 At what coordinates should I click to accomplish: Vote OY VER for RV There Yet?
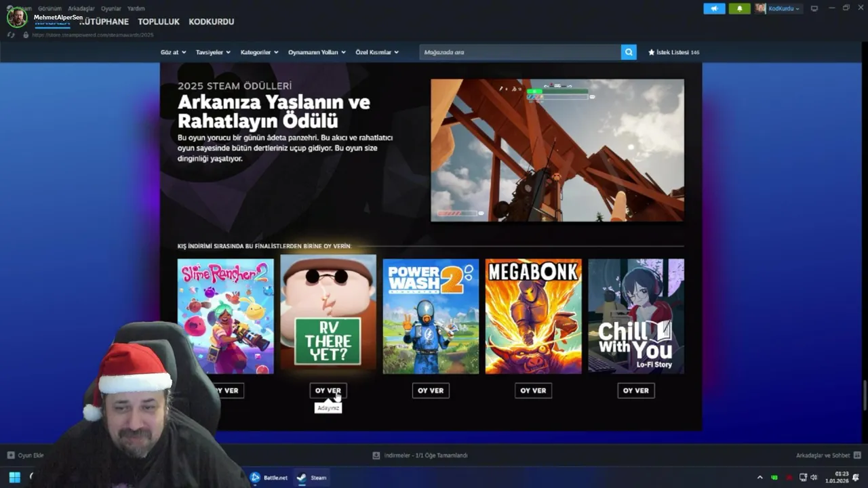click(328, 390)
